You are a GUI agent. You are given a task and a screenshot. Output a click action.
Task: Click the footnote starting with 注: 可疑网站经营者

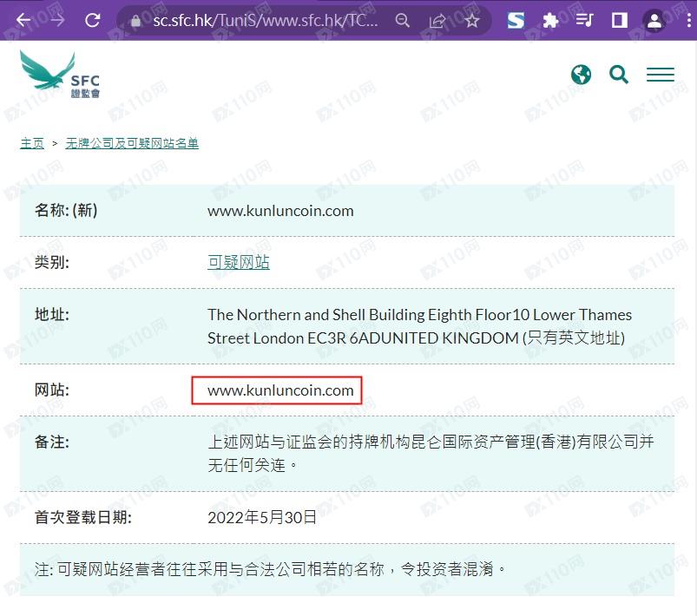[x=270, y=569]
